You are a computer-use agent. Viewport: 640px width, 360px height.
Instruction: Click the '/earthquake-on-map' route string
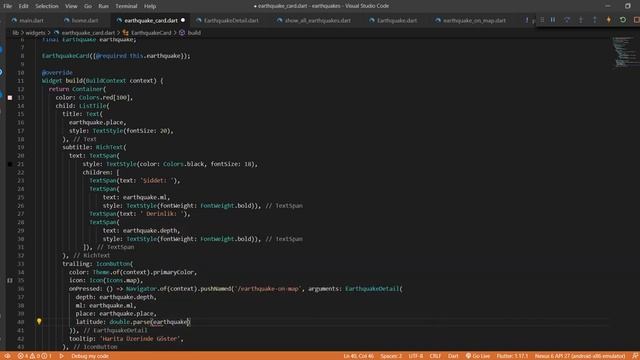click(x=268, y=289)
